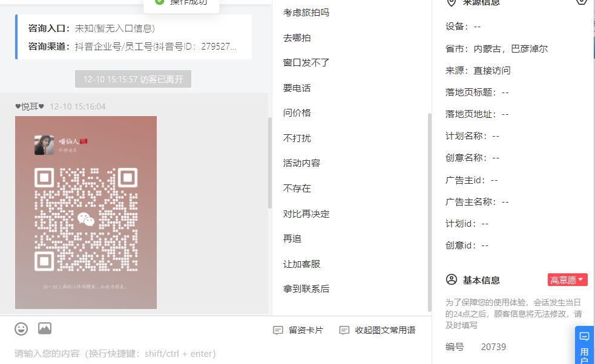
Task: Open the 高意愿 intent level dropdown
Action: pos(567,280)
